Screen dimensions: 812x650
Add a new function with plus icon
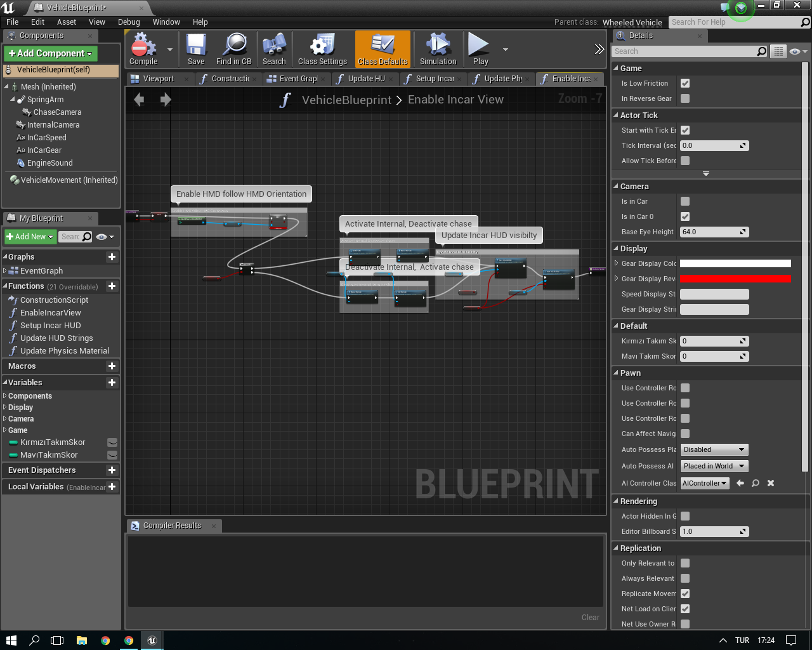[x=112, y=286]
